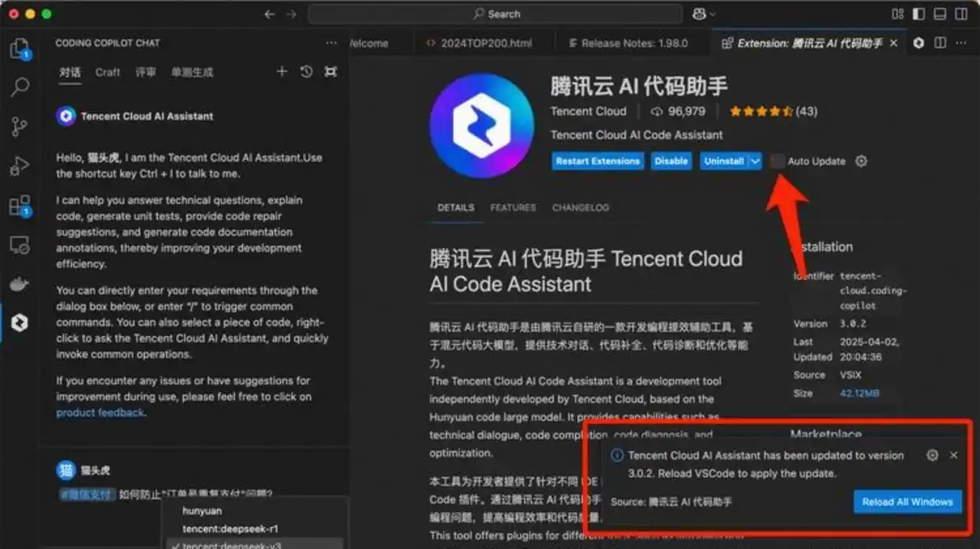Click the Reload All Windows button
Screen dimensions: 980x549
(907, 501)
